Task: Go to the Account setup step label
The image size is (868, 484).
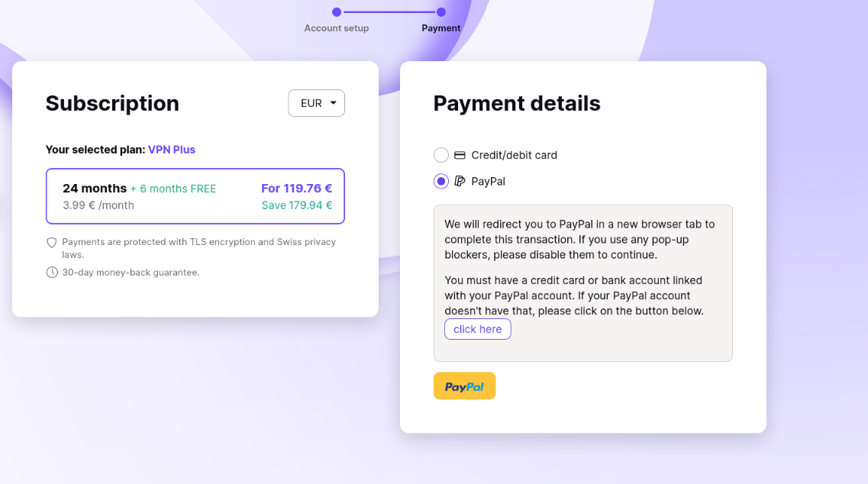Action: point(337,28)
